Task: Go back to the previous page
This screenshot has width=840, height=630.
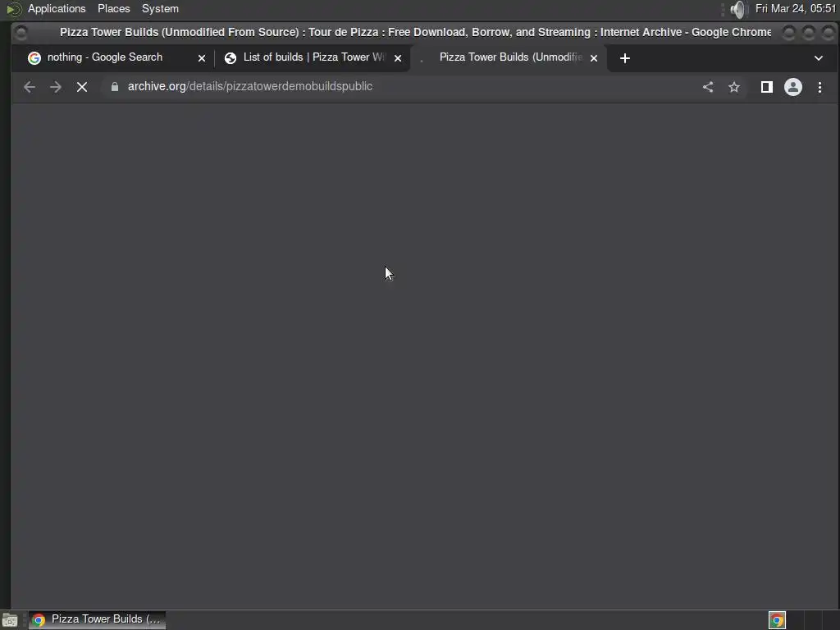Action: tap(30, 87)
